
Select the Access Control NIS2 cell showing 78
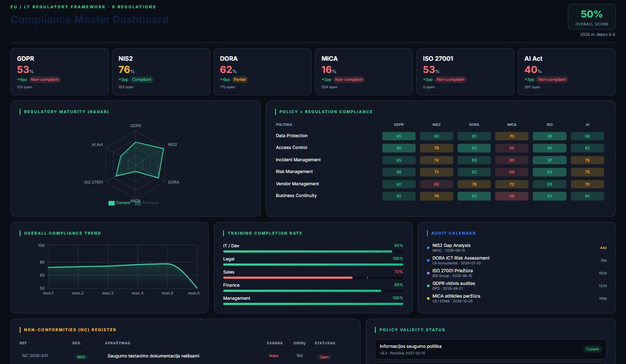[437, 148]
